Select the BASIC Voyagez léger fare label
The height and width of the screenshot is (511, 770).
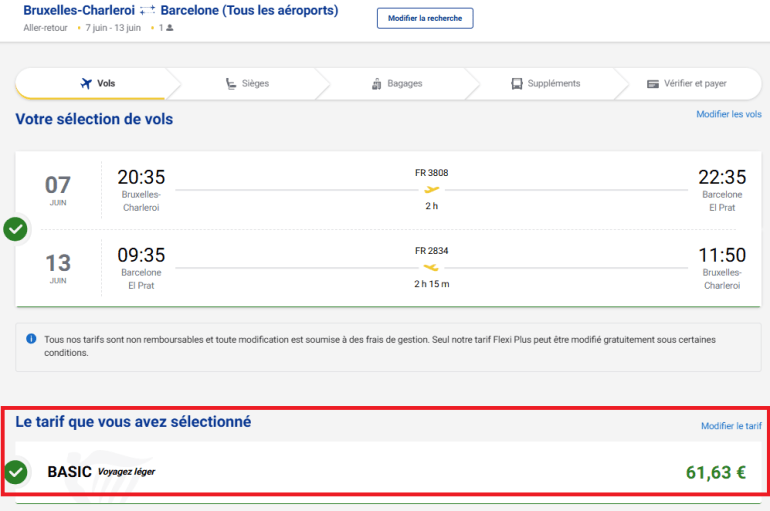(101, 471)
